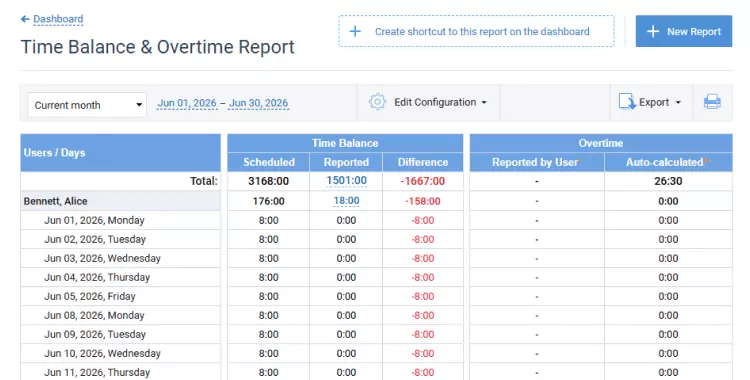Image resolution: width=750 pixels, height=380 pixels.
Task: Click the Total: row label
Action: (204, 181)
